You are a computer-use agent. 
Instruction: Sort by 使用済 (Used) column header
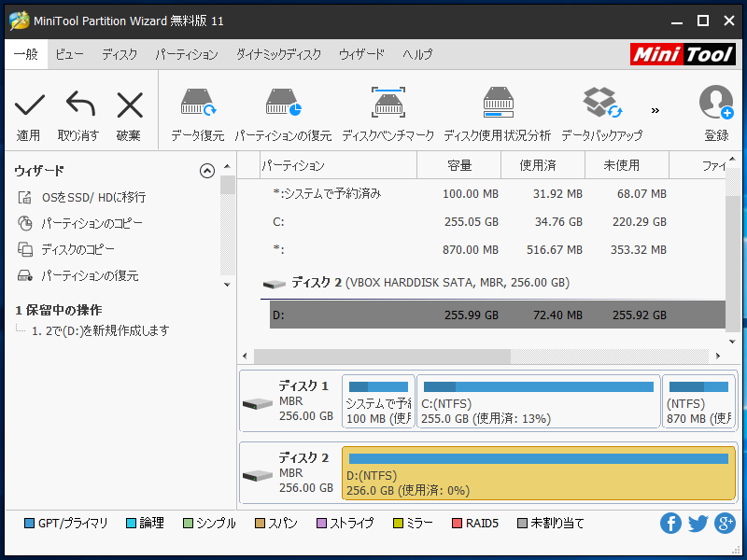[x=543, y=165]
